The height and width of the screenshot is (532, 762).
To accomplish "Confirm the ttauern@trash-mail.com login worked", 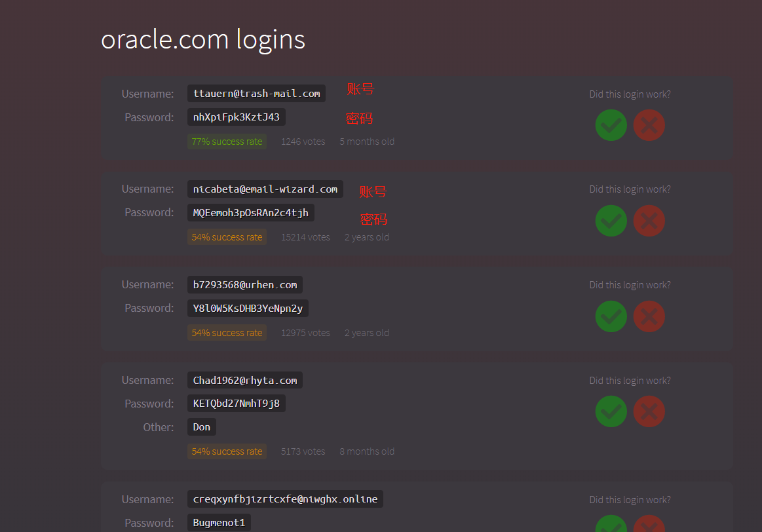I will click(611, 125).
